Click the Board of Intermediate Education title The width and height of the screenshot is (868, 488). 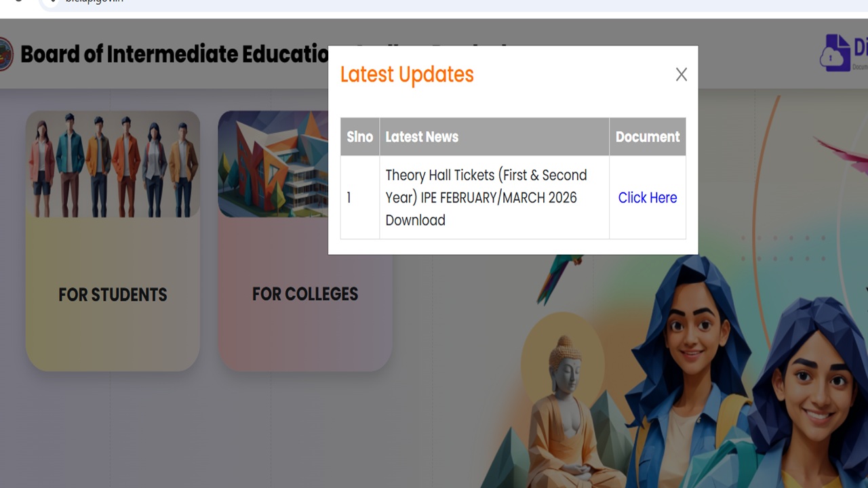pos(174,54)
